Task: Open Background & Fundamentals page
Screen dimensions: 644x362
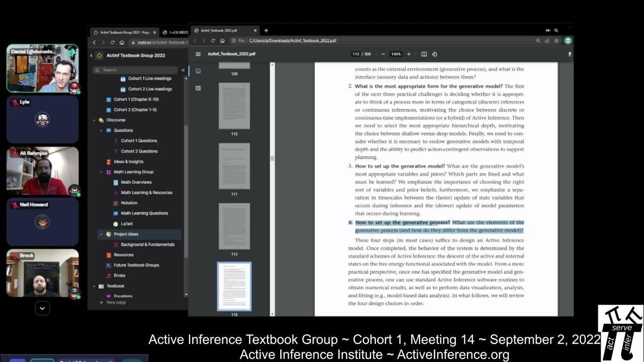Action: point(147,244)
